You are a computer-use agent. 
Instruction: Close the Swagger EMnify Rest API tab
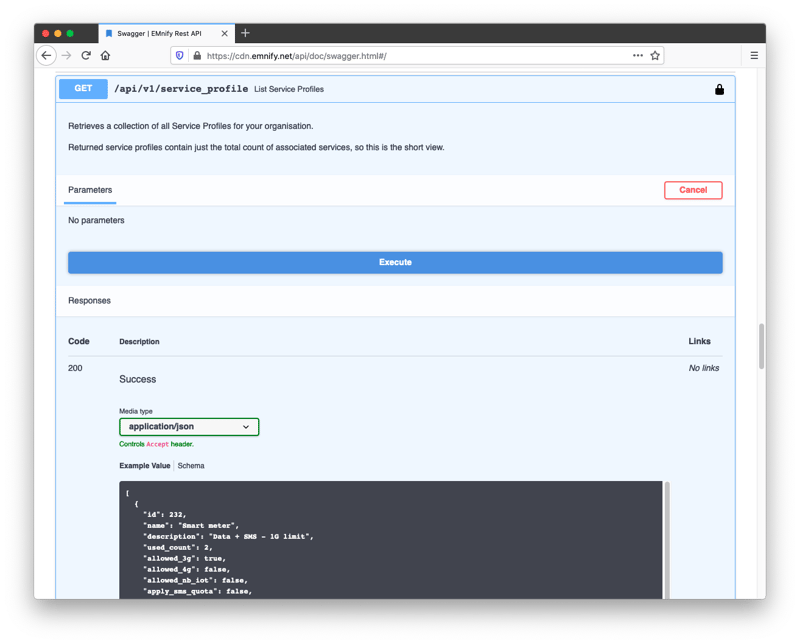click(x=224, y=33)
